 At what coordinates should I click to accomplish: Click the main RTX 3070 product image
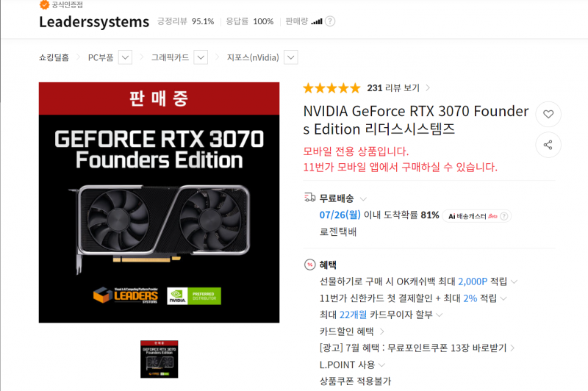[x=159, y=202]
